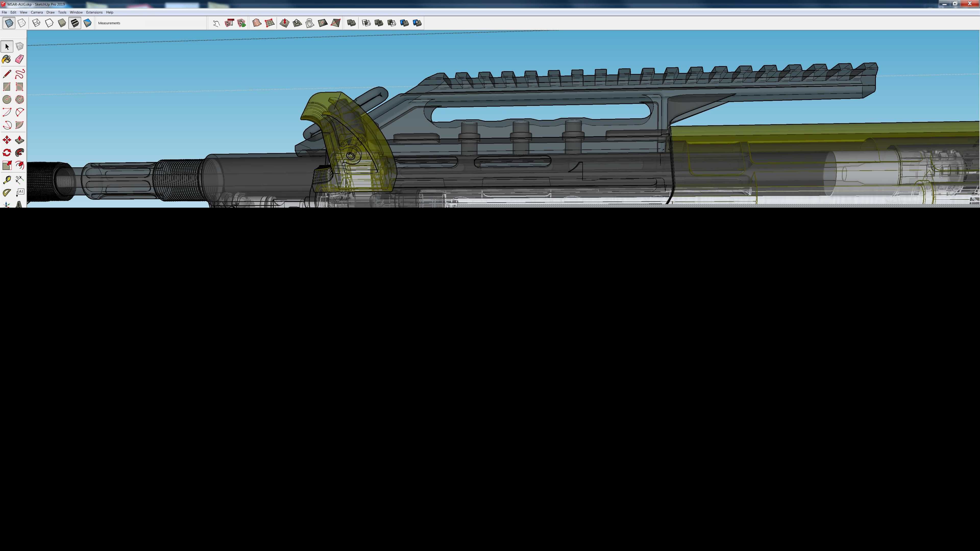Switch to Wireframe face style
The height and width of the screenshot is (551, 980).
tap(36, 23)
